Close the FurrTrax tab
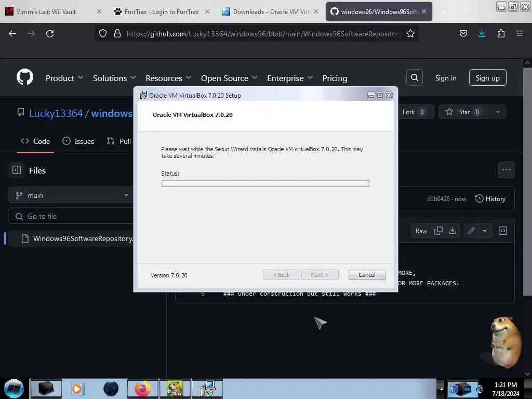Image resolution: width=532 pixels, height=399 pixels. point(207,11)
